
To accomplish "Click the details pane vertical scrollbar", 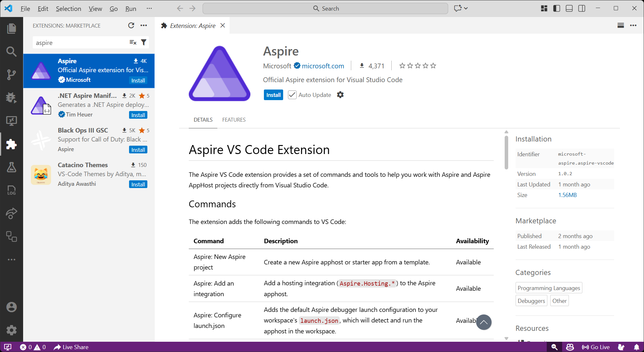I will tap(506, 152).
